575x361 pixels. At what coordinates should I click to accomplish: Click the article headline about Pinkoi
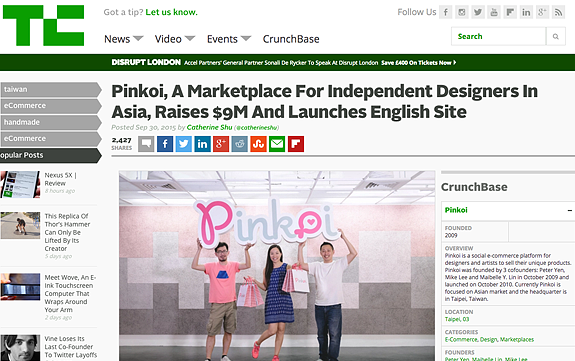[x=325, y=101]
